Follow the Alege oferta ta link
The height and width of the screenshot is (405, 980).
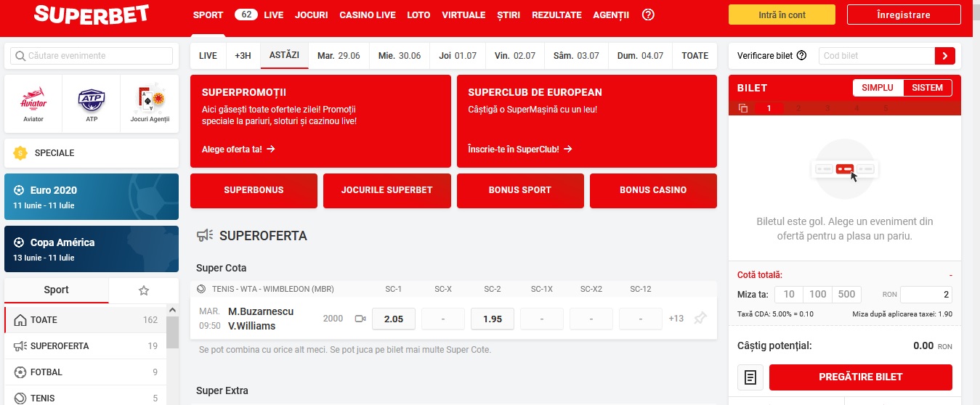point(238,149)
